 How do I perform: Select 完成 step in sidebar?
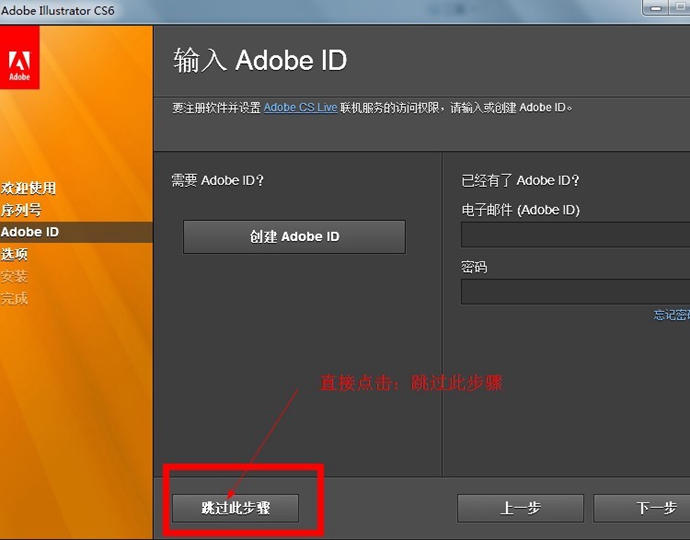tap(14, 299)
